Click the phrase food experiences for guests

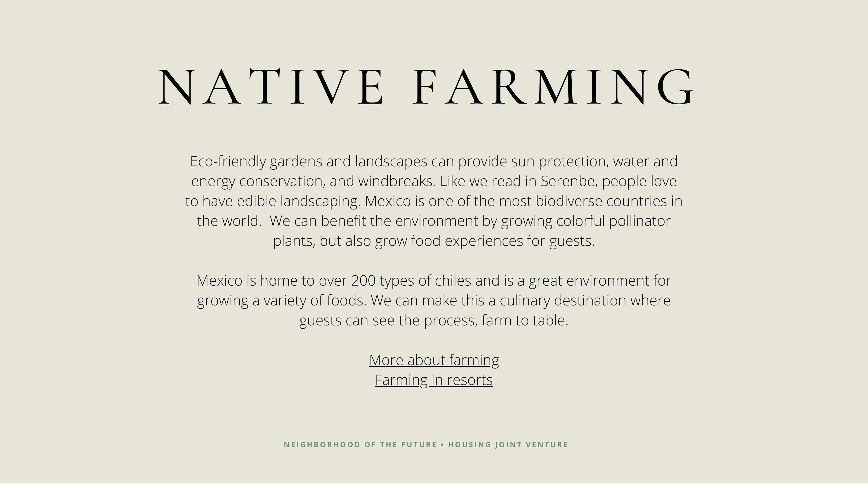point(502,241)
